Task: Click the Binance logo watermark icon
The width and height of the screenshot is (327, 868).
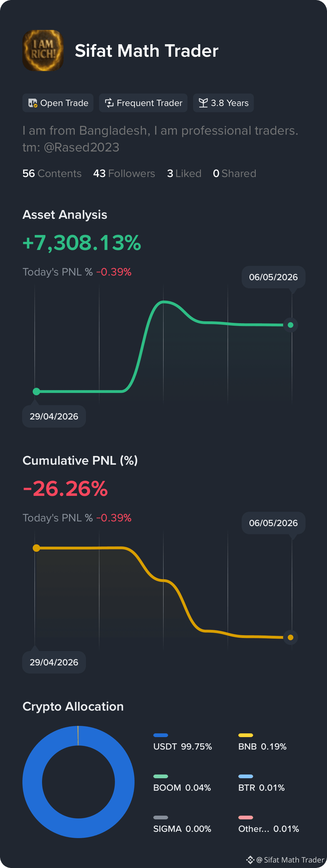Action: point(250,860)
